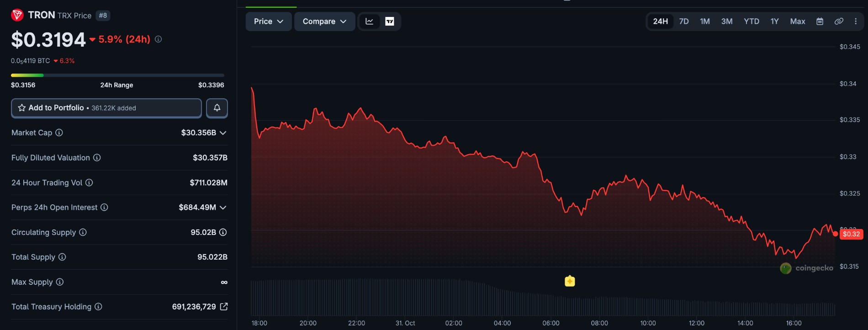The image size is (868, 330).
Task: Switch to TradingView chart view
Action: (x=390, y=21)
